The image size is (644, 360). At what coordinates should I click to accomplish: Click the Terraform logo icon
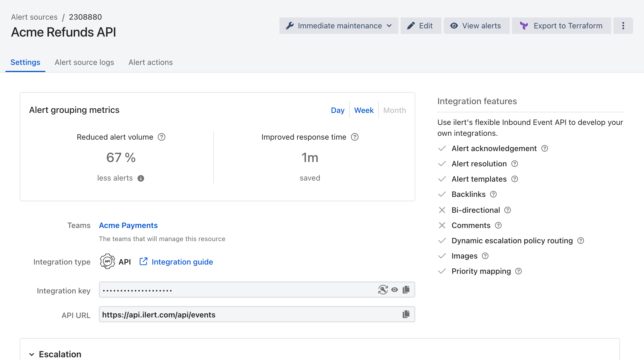[x=524, y=26]
